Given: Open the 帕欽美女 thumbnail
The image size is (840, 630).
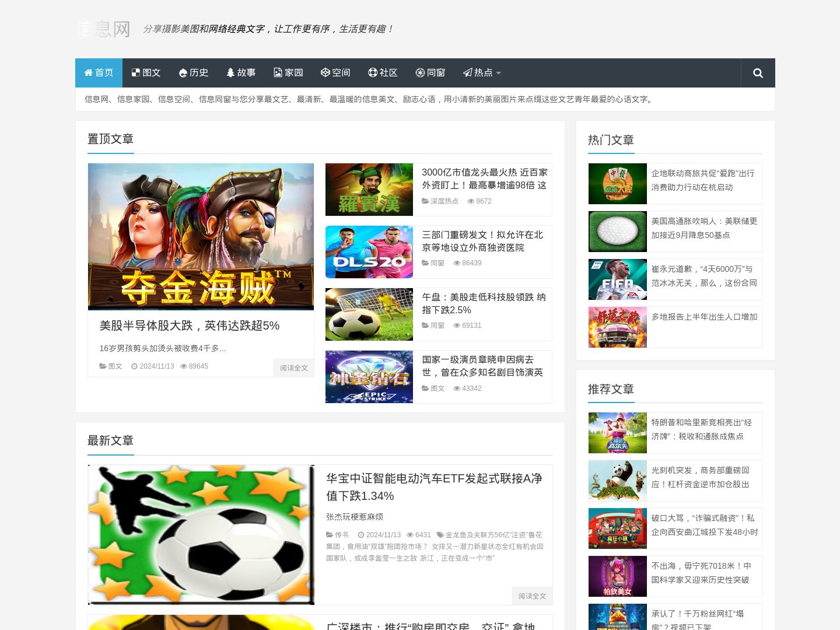Looking at the screenshot, I should pyautogui.click(x=618, y=576).
